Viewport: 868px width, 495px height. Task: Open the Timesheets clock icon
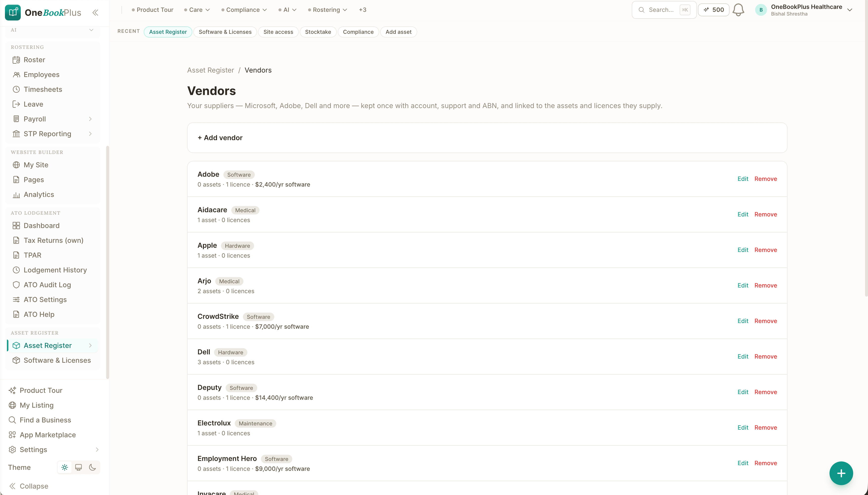pos(16,89)
